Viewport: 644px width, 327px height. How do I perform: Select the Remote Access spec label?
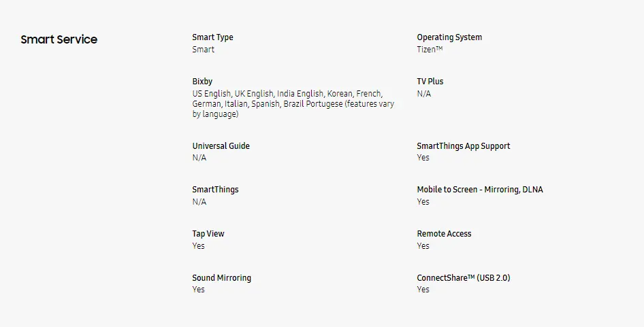(444, 234)
